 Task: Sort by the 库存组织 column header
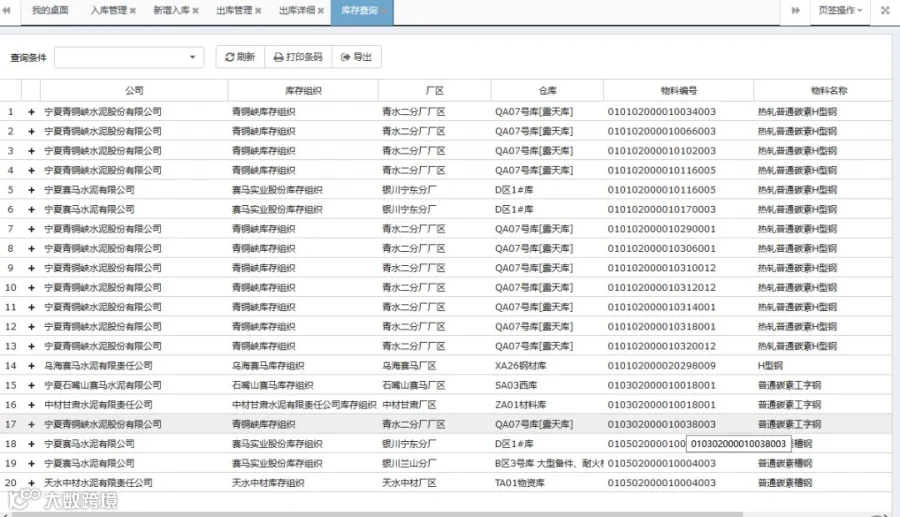[303, 91]
